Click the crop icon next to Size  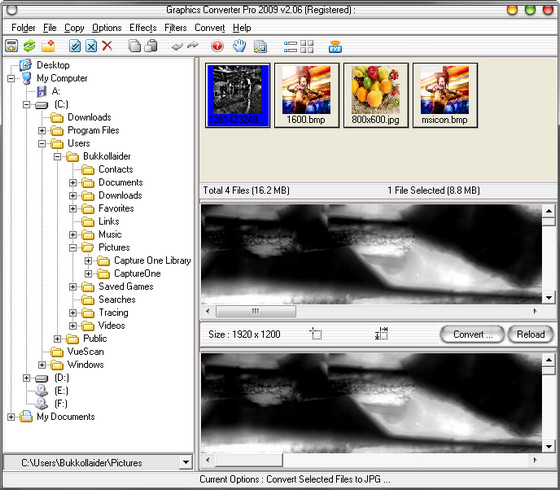coord(315,334)
